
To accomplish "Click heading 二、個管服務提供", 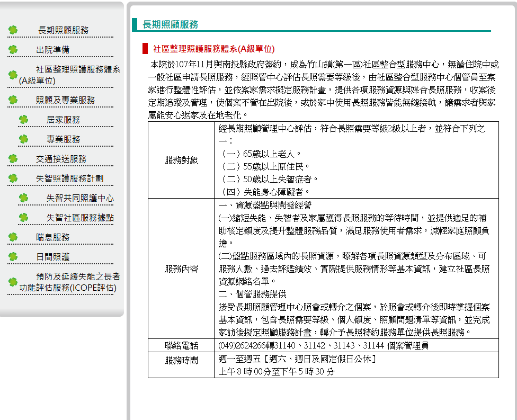I will pos(252,294).
